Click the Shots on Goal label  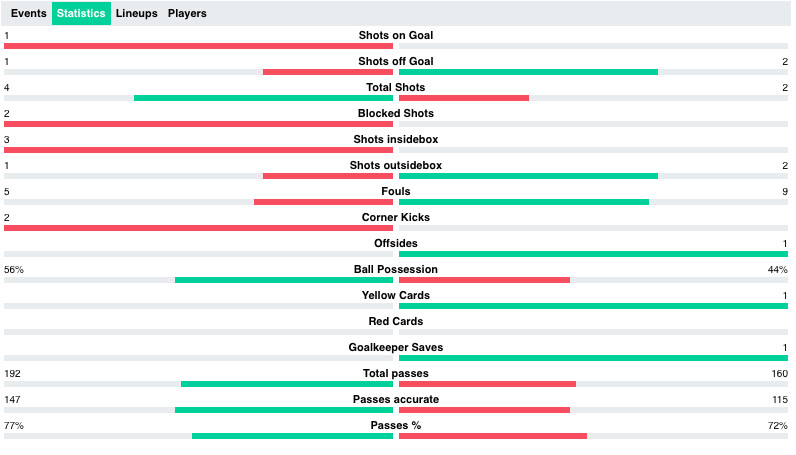point(396,35)
